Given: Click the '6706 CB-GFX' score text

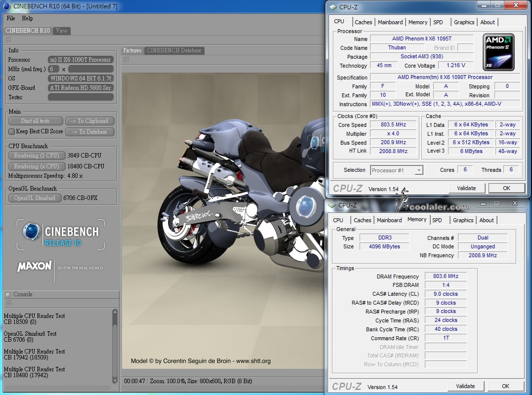Looking at the screenshot, I should coord(81,197).
